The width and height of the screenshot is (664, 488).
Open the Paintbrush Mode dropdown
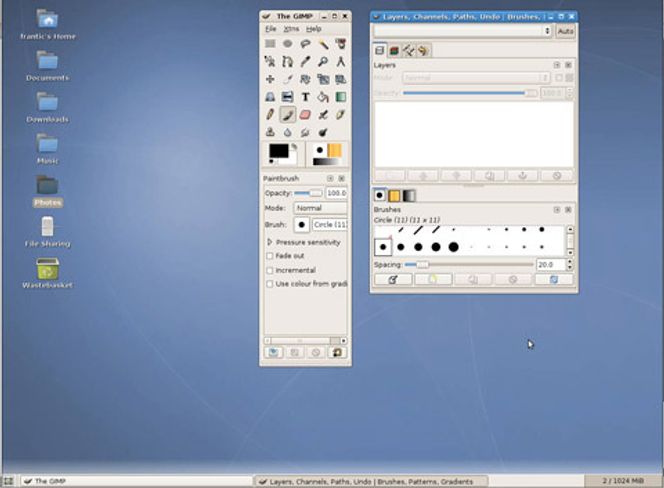tap(321, 208)
